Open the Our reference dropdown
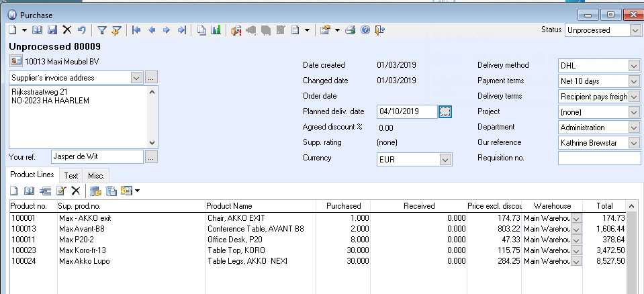644x294 pixels. pyautogui.click(x=634, y=143)
